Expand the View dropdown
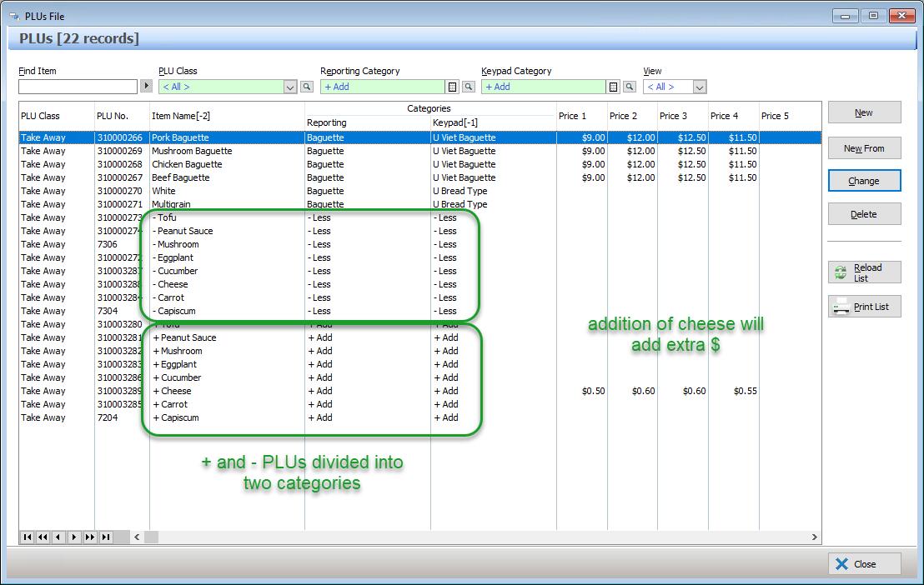Viewport: 924px width, 585px height. click(x=700, y=87)
